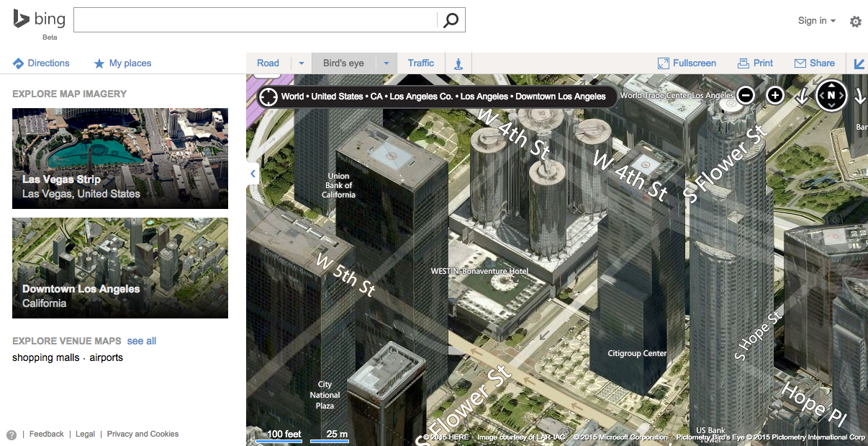Click World Trade Center Los Angeles label
The image size is (868, 446).
coord(677,95)
